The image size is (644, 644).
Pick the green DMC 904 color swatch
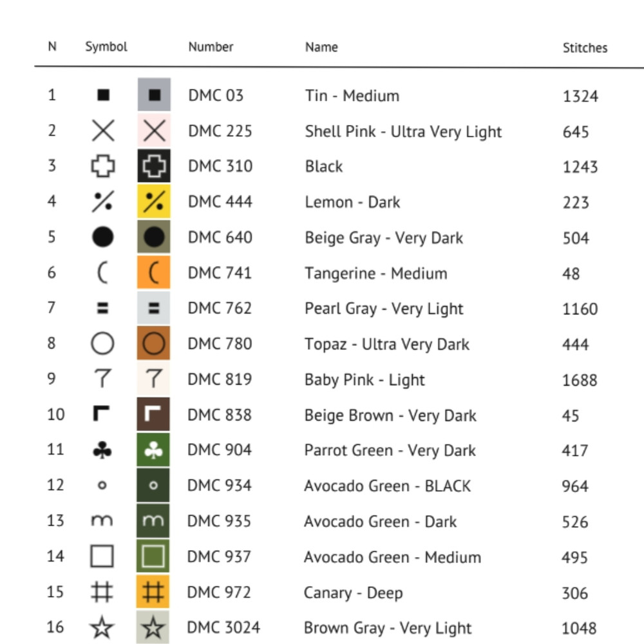coord(154,450)
